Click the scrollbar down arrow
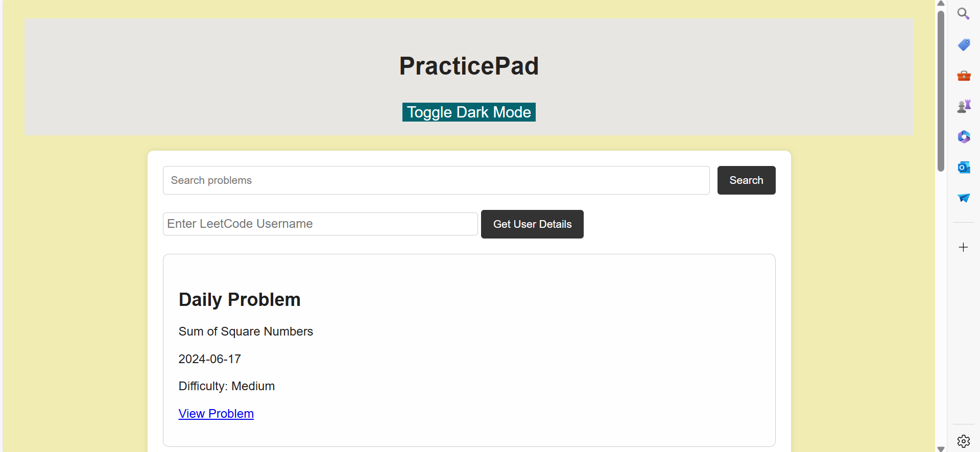This screenshot has height=452, width=980. point(940,448)
